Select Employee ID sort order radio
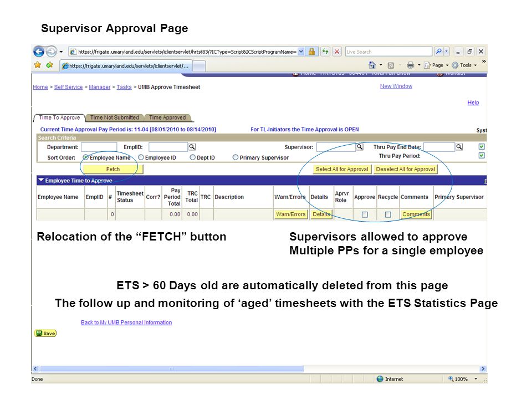Image resolution: width=532 pixels, height=399 pixels. click(141, 157)
